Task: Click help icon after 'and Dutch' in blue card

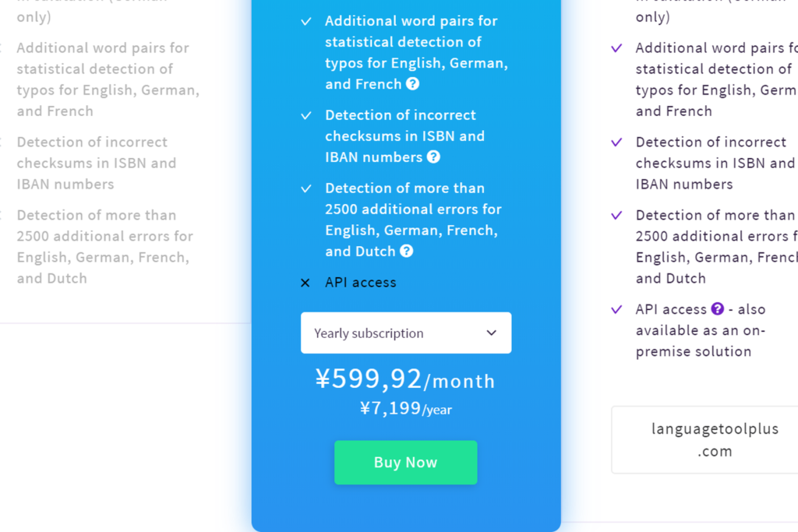Action: pyautogui.click(x=407, y=251)
